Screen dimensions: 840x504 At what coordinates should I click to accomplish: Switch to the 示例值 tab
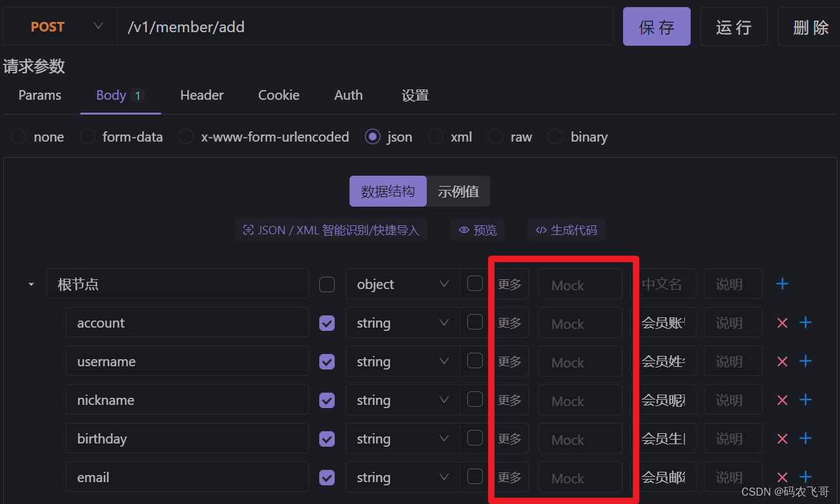click(x=458, y=191)
